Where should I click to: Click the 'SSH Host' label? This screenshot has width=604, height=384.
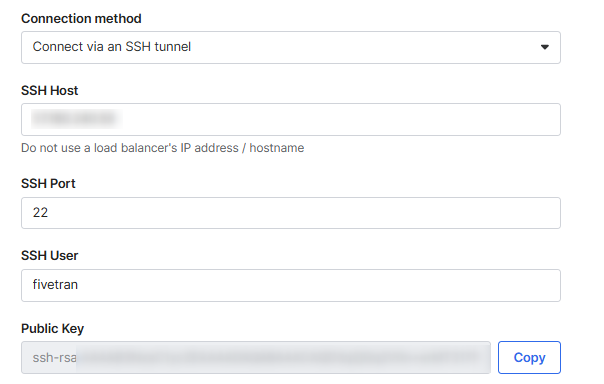point(50,91)
